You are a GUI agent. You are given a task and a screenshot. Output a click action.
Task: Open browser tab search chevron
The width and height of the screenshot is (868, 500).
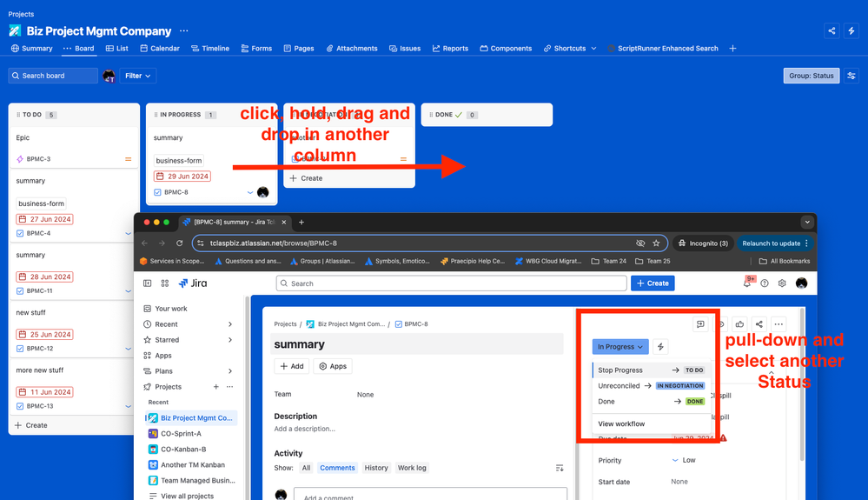pos(807,222)
